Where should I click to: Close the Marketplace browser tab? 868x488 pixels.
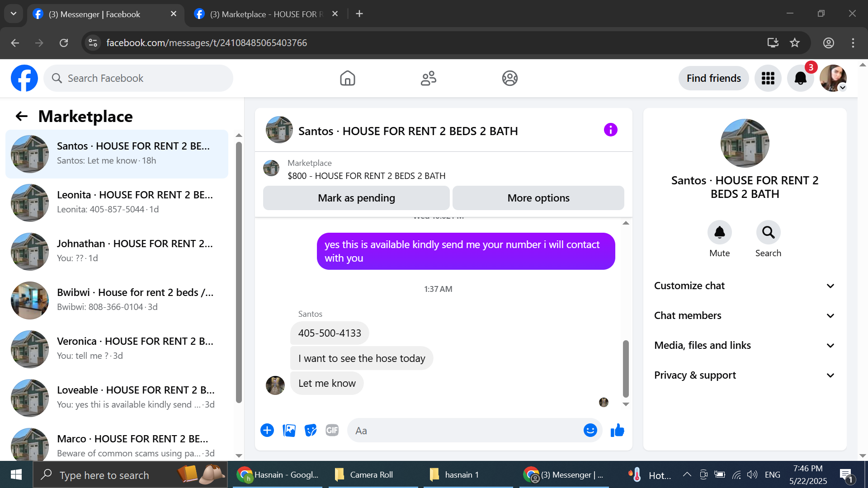pyautogui.click(x=335, y=14)
